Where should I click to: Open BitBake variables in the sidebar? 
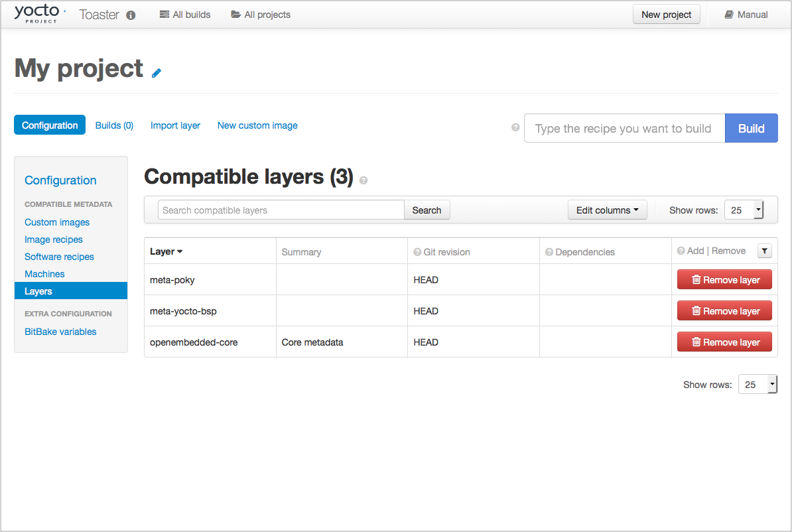(60, 332)
